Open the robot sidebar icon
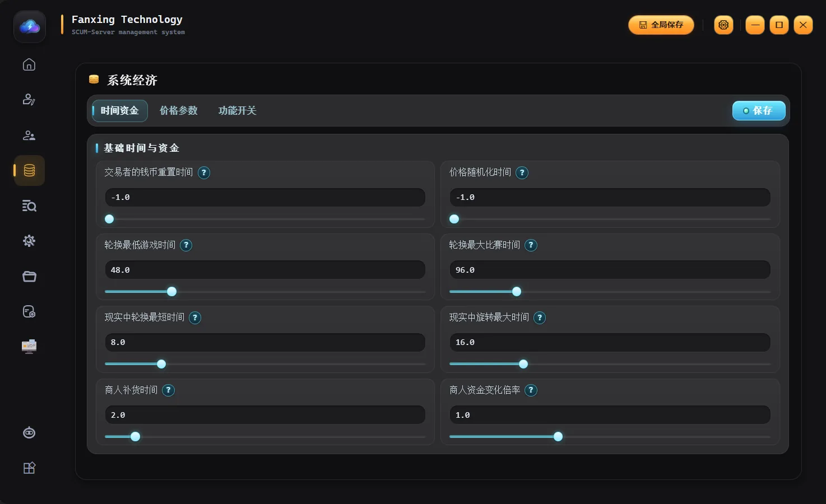The height and width of the screenshot is (504, 826). point(29,432)
